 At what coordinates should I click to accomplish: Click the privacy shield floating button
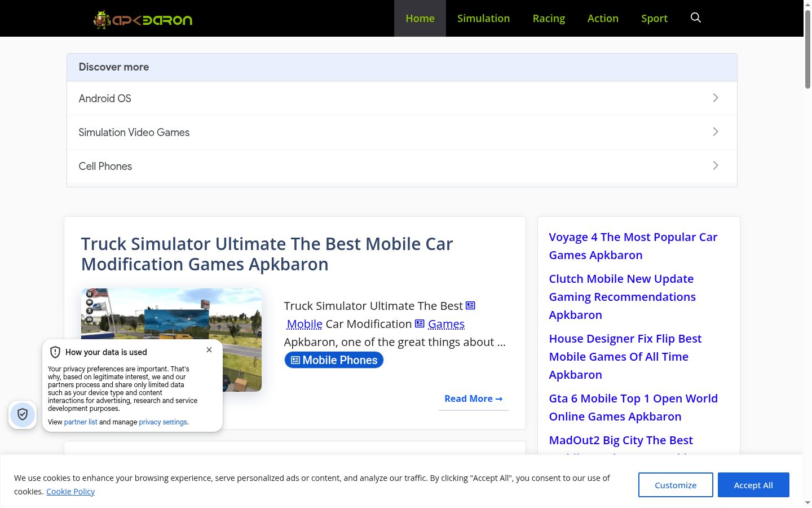(23, 415)
